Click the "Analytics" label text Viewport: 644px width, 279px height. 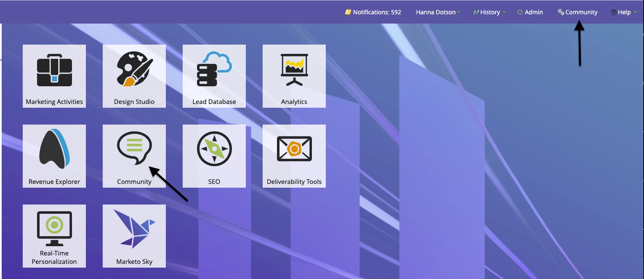(294, 101)
